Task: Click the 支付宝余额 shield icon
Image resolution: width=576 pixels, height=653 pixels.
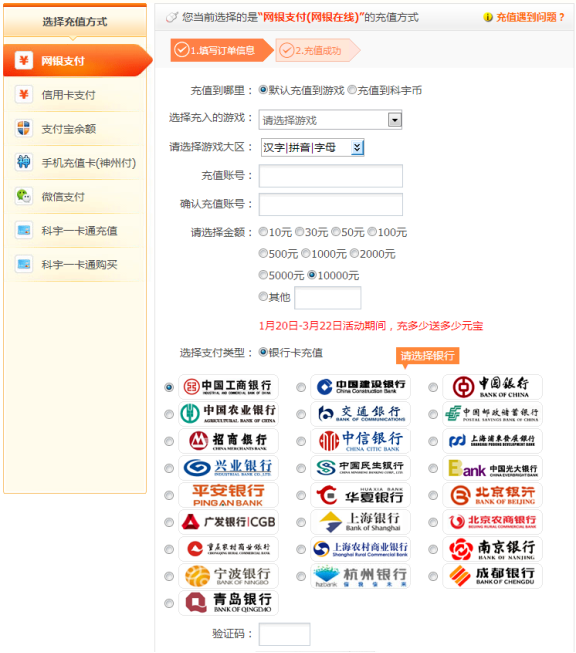Action: click(24, 128)
